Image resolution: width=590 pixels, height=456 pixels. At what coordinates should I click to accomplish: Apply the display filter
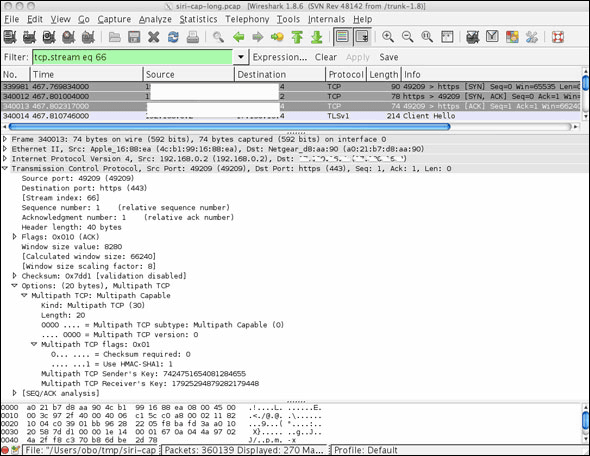pyautogui.click(x=358, y=57)
